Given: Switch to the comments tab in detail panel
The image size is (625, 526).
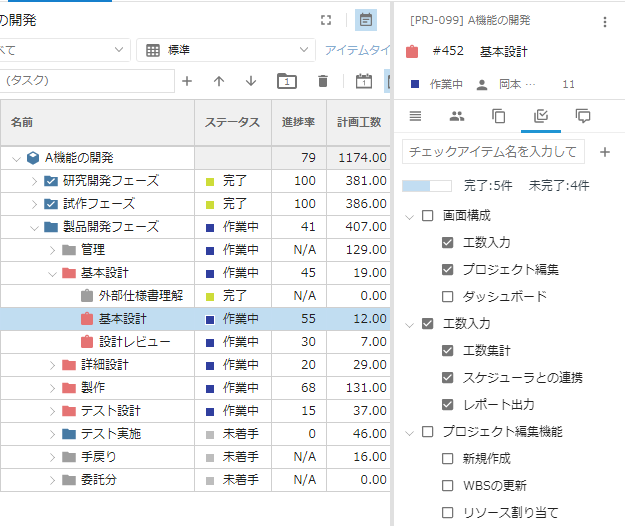Looking at the screenshot, I should pos(583,116).
